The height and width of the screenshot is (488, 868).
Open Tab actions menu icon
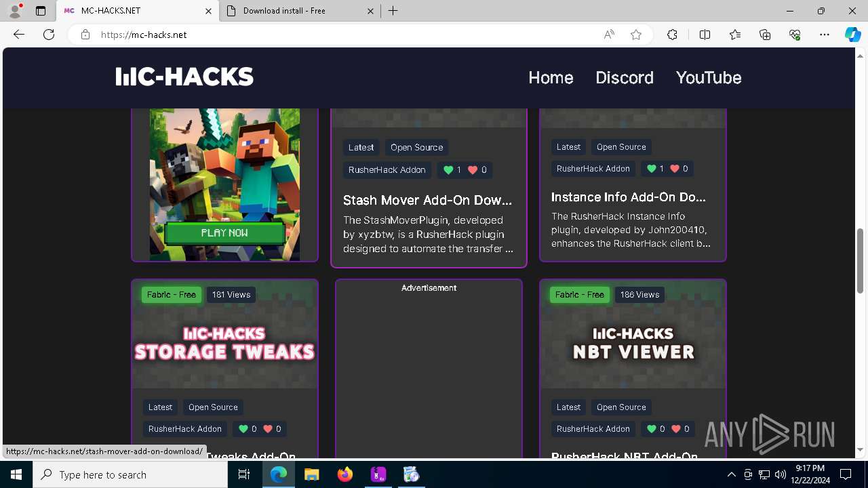tap(41, 11)
